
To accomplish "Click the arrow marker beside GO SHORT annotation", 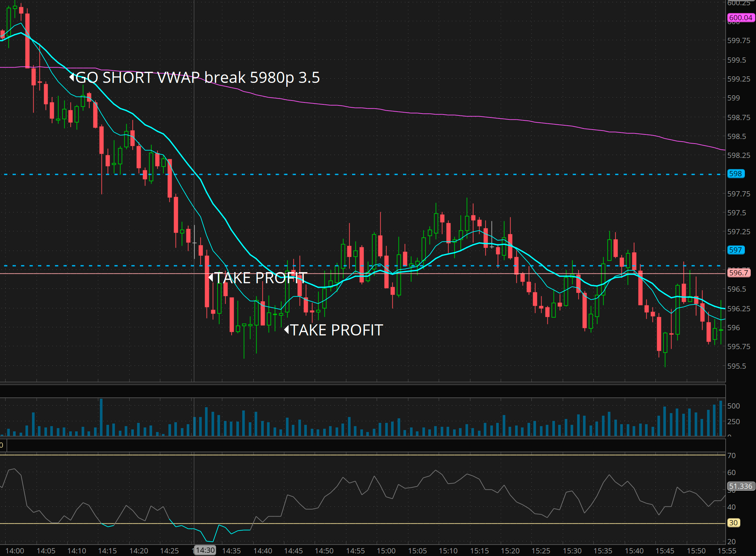I will point(72,77).
